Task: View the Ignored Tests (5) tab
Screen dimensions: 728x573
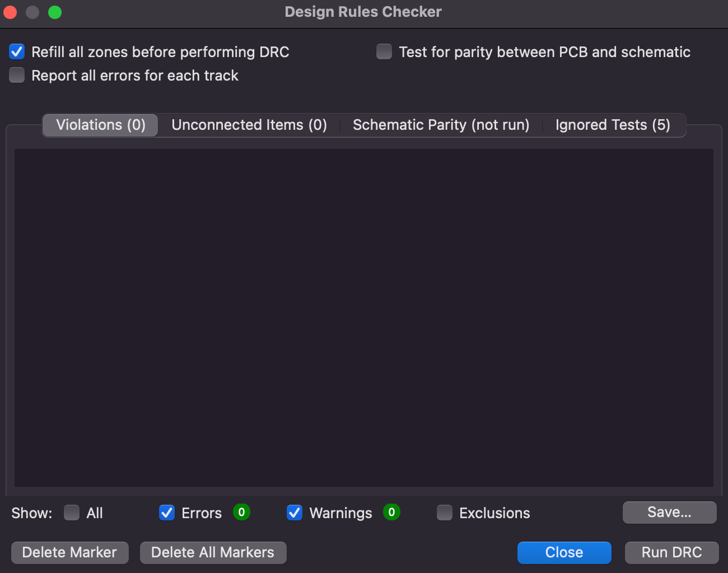Action: click(613, 125)
